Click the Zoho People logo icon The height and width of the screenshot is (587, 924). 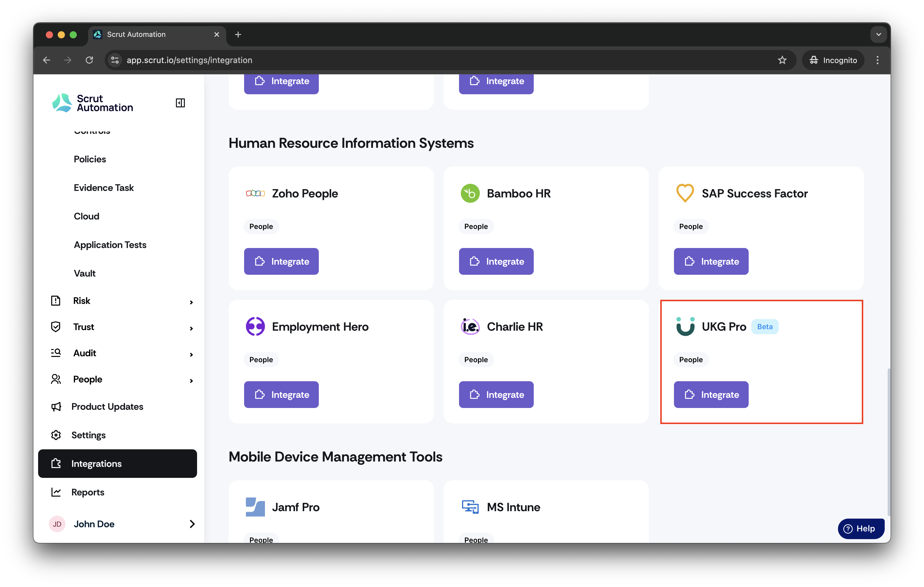click(255, 193)
